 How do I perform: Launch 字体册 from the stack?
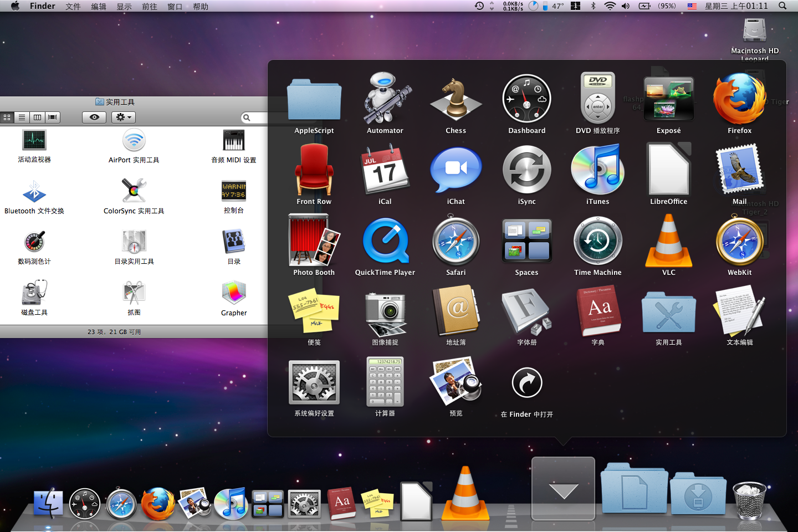(x=526, y=311)
